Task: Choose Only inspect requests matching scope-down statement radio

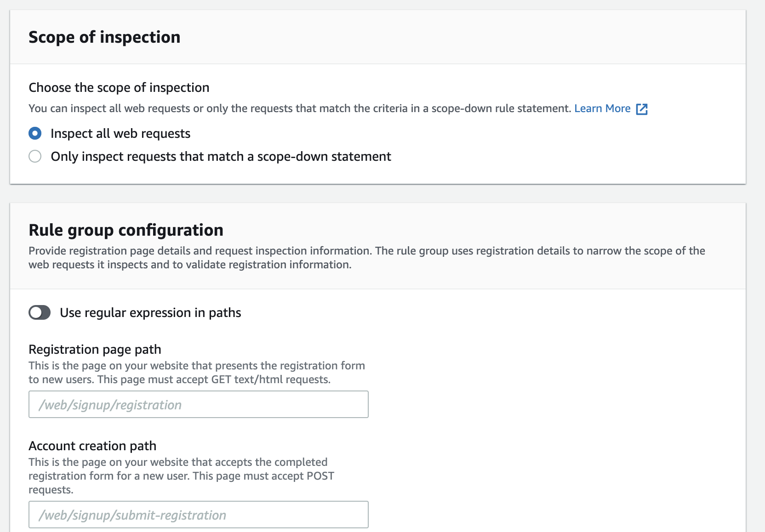Action: (x=35, y=156)
